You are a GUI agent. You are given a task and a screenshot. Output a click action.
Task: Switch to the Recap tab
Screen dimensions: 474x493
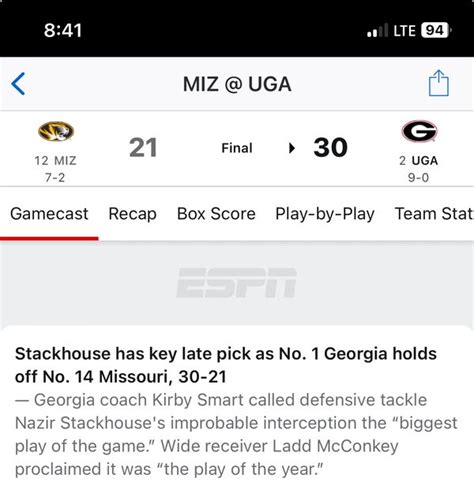point(132,214)
